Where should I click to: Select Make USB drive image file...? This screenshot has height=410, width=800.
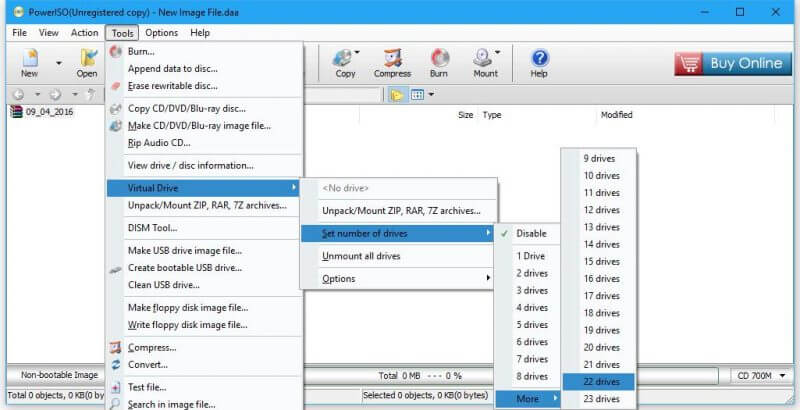205,250
